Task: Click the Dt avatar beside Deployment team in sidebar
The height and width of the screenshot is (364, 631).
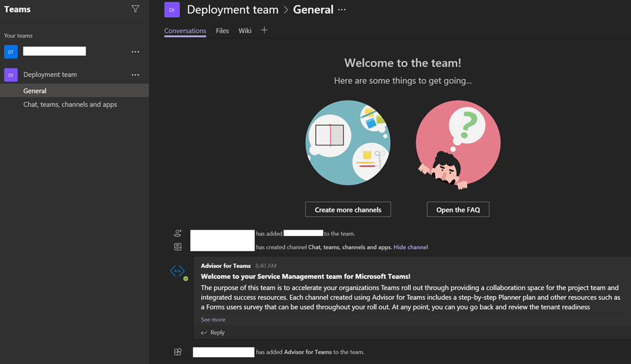Action: [x=10, y=75]
